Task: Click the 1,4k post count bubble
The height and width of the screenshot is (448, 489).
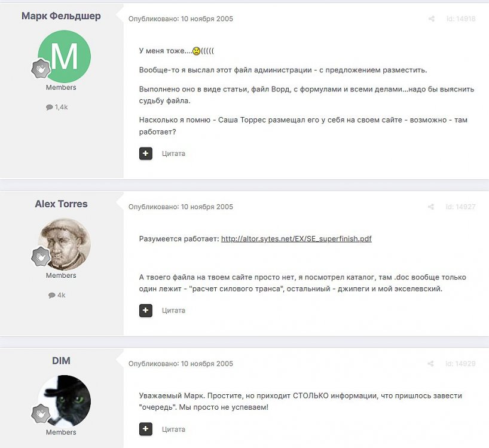Action: coord(57,107)
